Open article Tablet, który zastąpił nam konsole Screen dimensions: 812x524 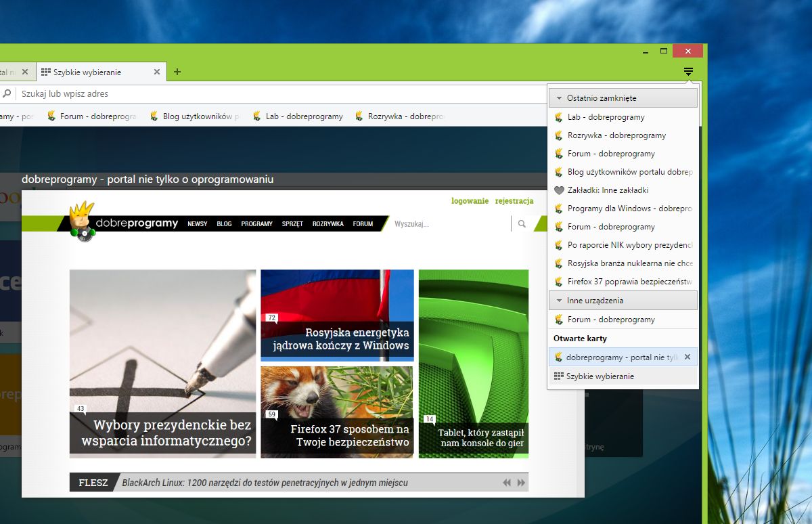474,364
